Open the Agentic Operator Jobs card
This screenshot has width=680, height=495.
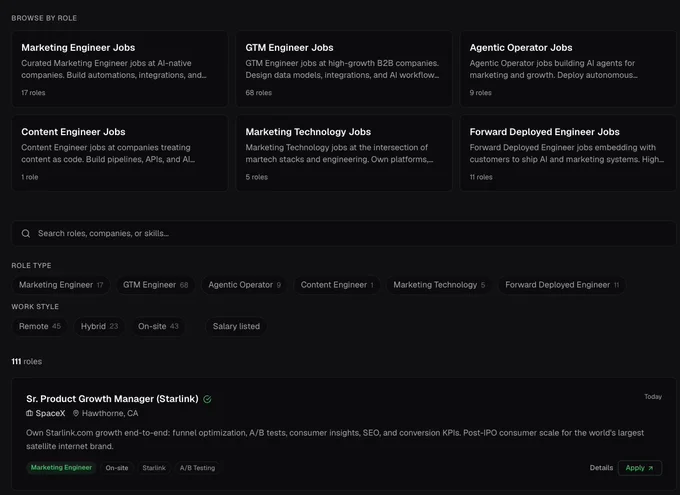click(x=568, y=69)
